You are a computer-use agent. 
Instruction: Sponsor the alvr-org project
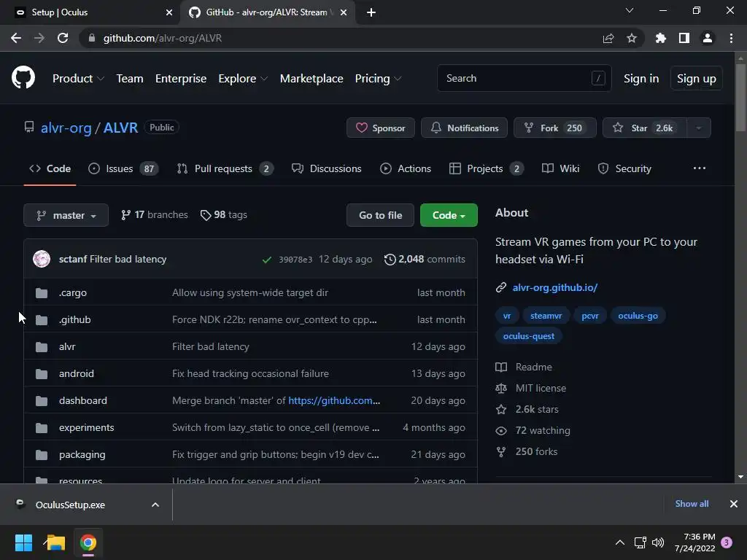pyautogui.click(x=381, y=128)
